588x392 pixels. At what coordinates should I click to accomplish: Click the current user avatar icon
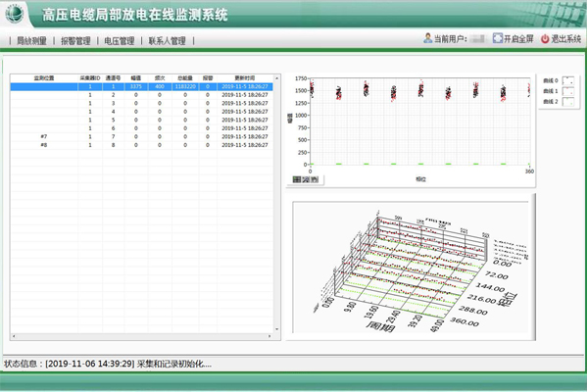point(427,39)
